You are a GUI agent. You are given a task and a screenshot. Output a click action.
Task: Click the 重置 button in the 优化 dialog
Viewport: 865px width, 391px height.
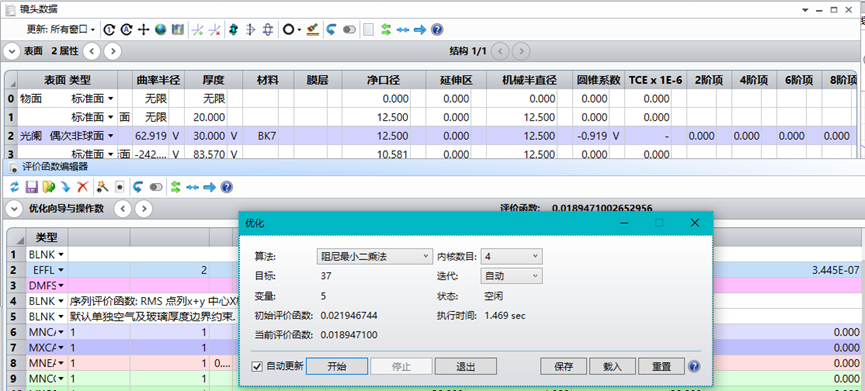pos(661,366)
